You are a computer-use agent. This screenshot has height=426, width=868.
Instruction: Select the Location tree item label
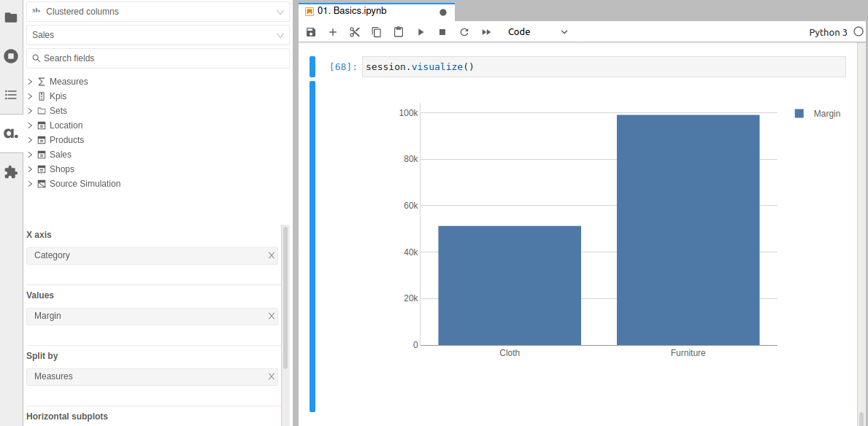pos(66,125)
